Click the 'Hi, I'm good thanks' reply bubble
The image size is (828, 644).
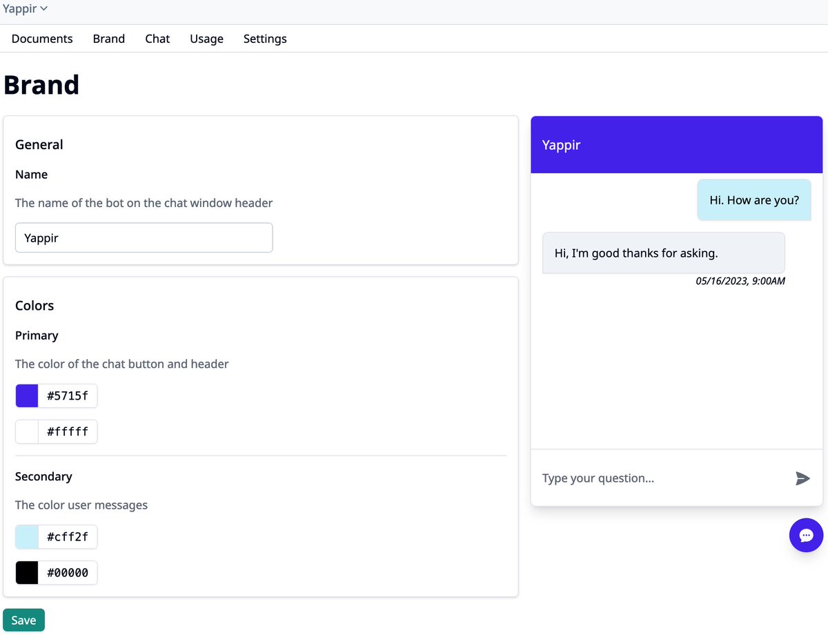(x=664, y=253)
